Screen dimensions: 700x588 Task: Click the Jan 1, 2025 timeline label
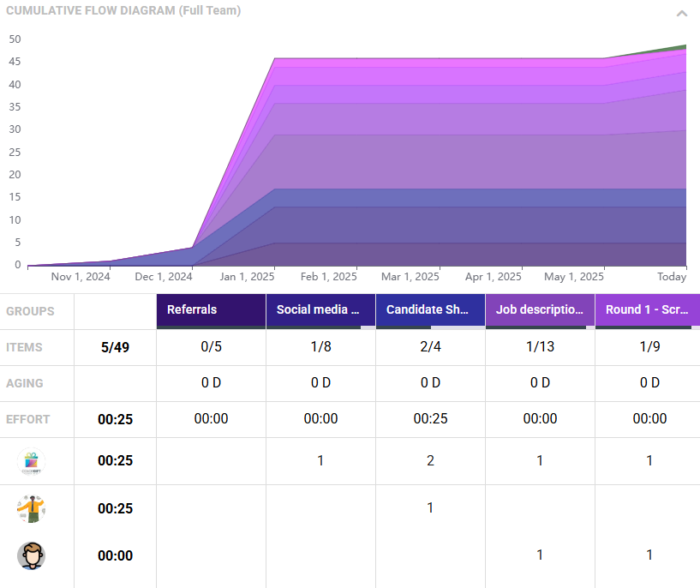coord(248,277)
